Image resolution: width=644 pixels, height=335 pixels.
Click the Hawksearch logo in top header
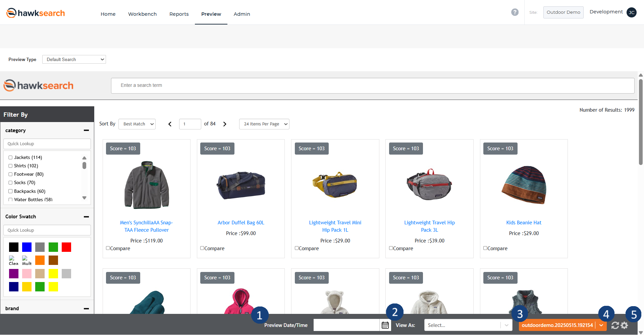point(36,13)
